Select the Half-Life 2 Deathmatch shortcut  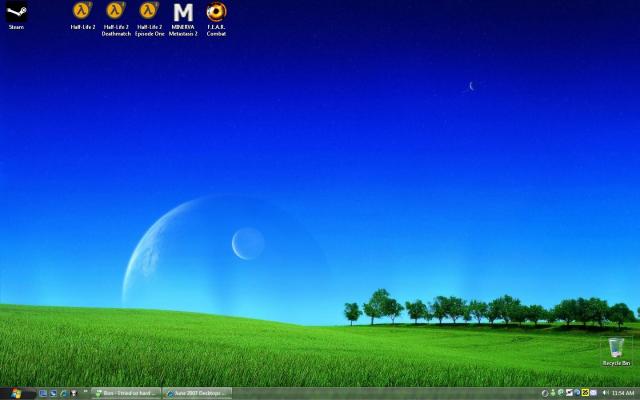tap(116, 19)
